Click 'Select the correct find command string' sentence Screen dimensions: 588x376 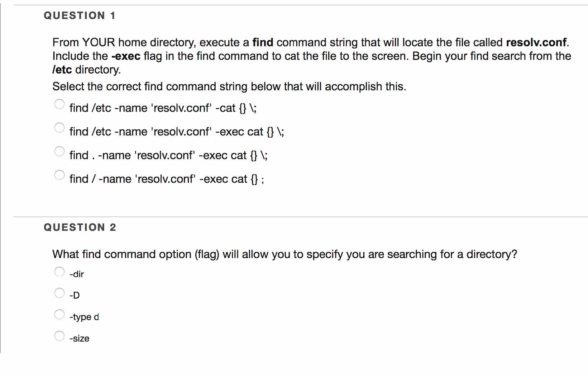point(229,86)
